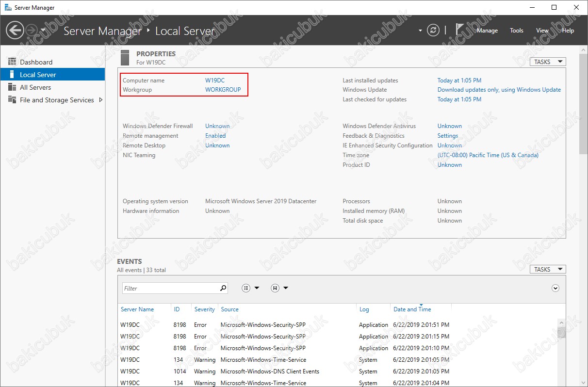The image size is (588, 387).
Task: Sort events by Server Name column
Action: pos(137,309)
